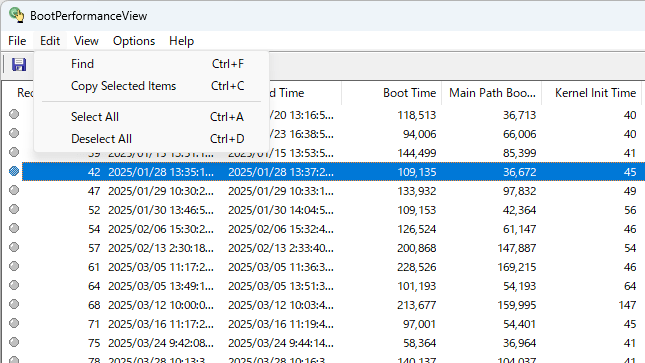Click the gray status icon for record 71
This screenshot has height=363, width=645.
coord(14,323)
